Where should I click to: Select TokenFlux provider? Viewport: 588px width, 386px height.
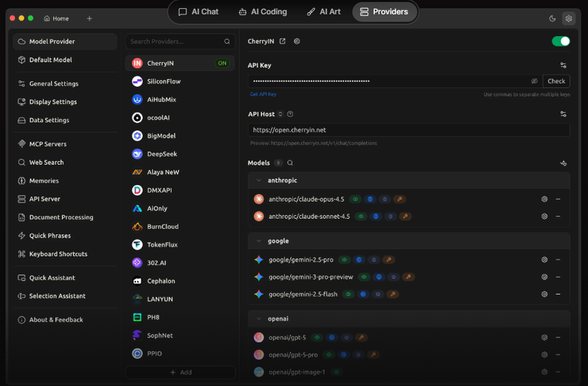click(180, 245)
